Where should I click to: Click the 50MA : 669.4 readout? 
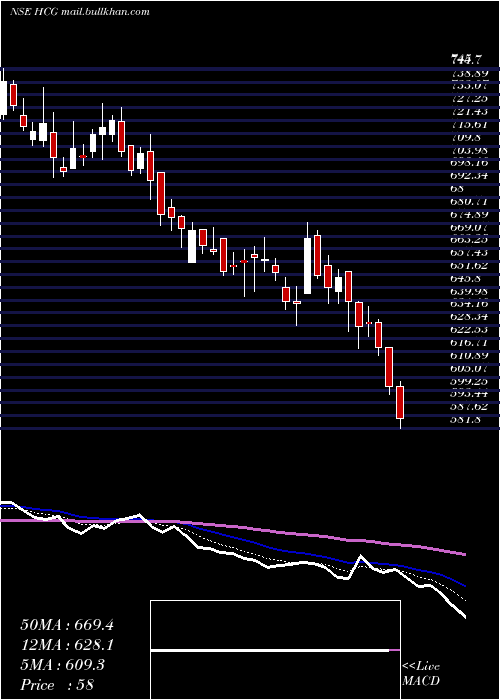click(x=67, y=625)
